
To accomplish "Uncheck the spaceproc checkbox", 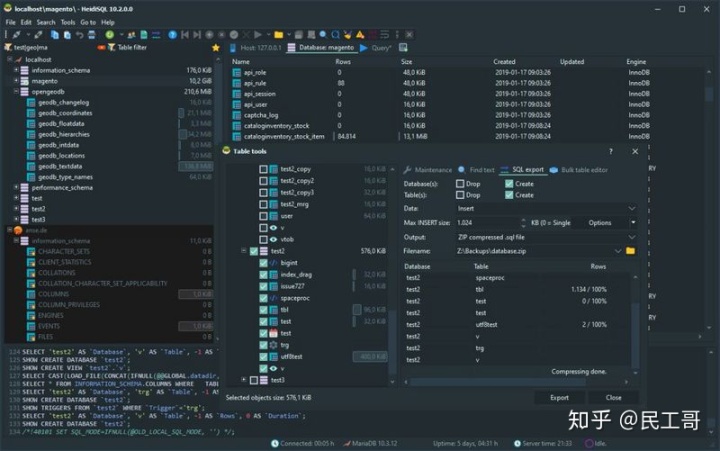I will (264, 298).
